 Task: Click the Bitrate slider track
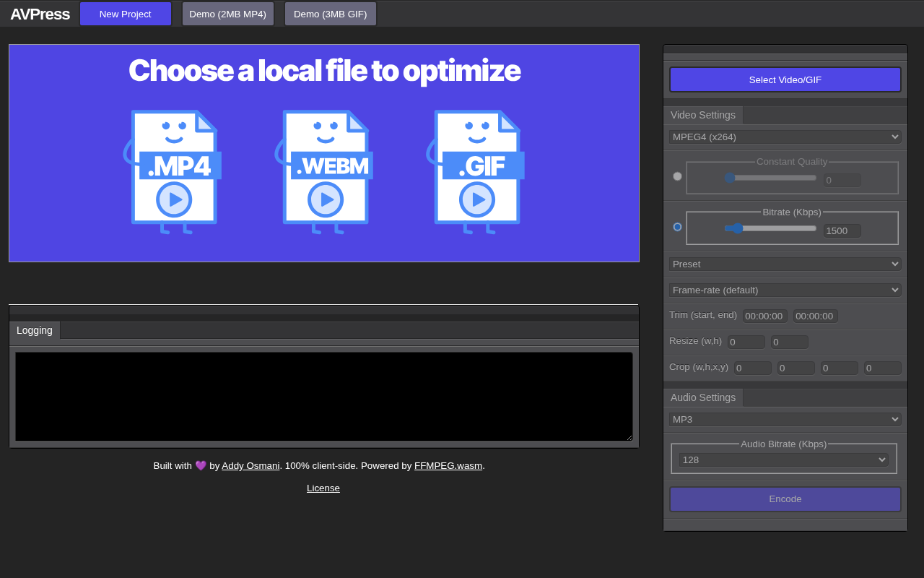click(x=780, y=228)
